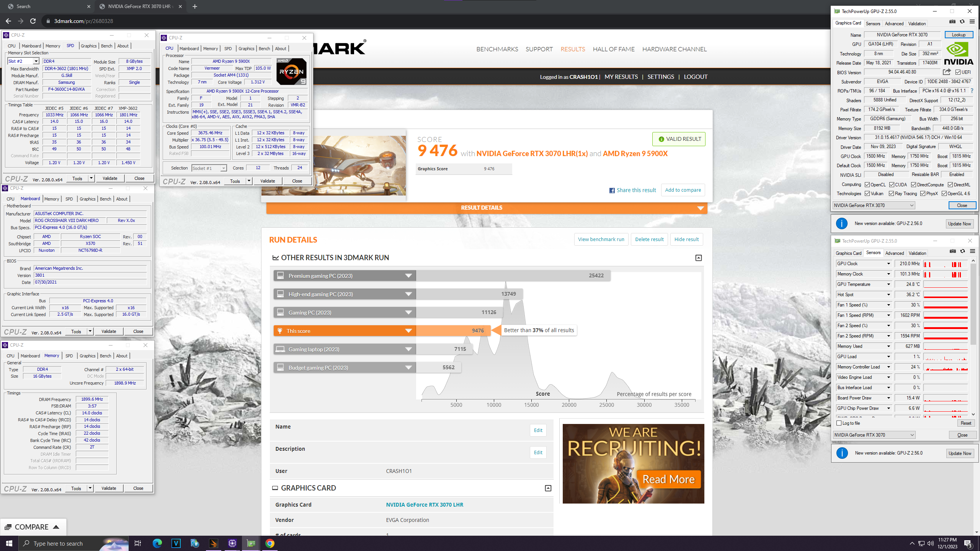The height and width of the screenshot is (551, 980).
Task: Click the GPU Temperature sensor graph
Action: tap(945, 284)
